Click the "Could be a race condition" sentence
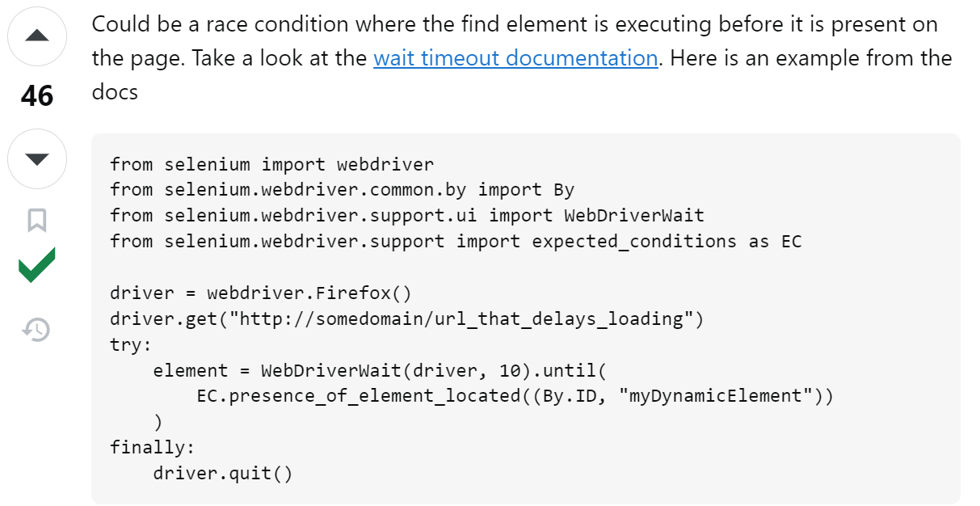Screen dimensions: 980x506 [x=514, y=24]
